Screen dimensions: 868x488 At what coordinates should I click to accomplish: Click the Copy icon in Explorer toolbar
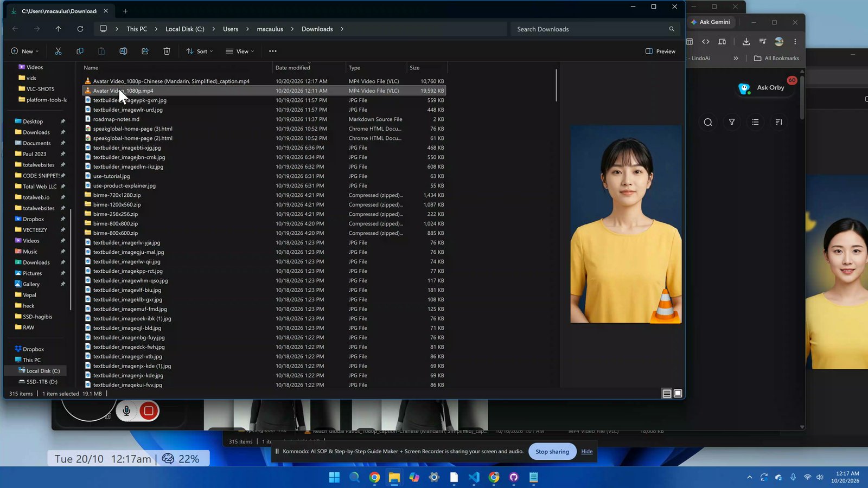80,51
